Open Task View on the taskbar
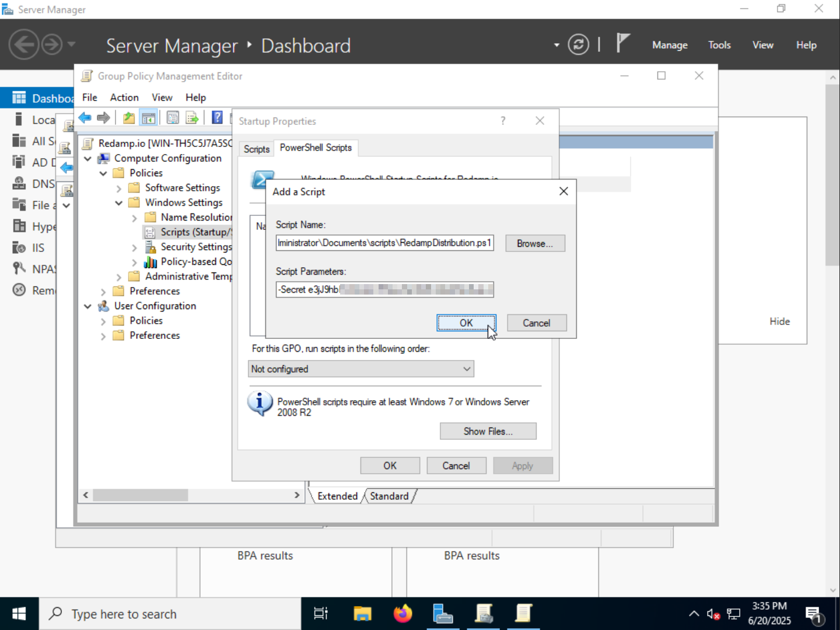The height and width of the screenshot is (630, 840). [x=321, y=614]
